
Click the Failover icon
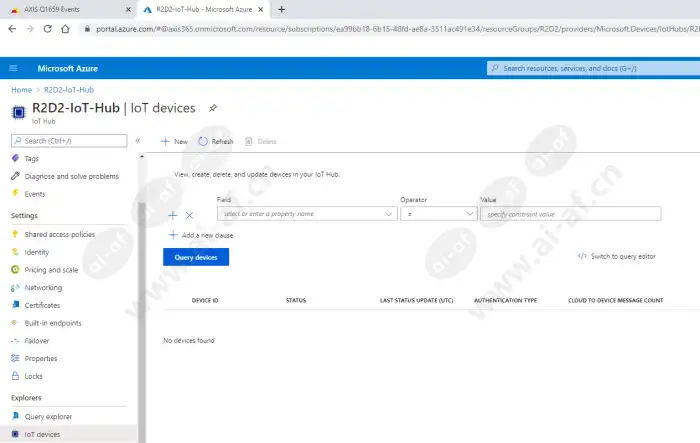(x=15, y=341)
